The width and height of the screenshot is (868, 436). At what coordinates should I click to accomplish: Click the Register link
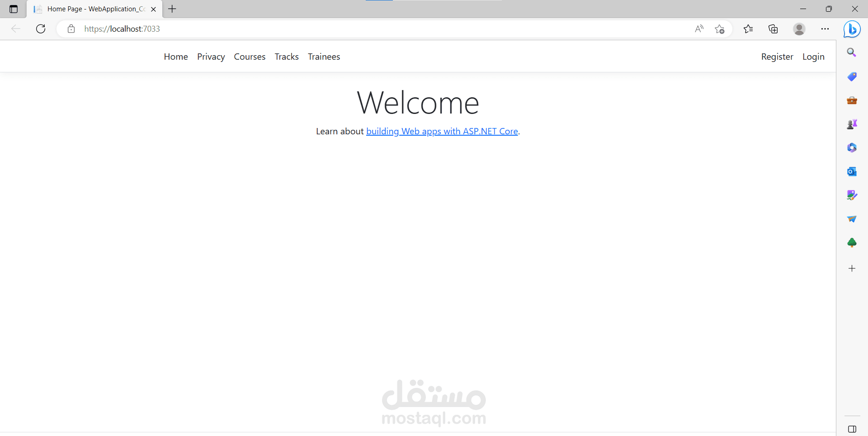coord(777,57)
